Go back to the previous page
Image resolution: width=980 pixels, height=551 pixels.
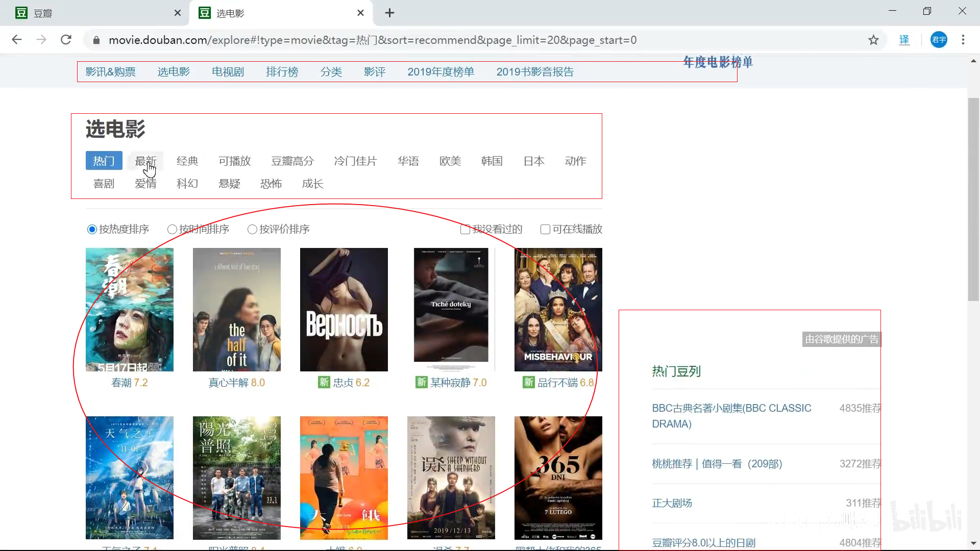[17, 40]
